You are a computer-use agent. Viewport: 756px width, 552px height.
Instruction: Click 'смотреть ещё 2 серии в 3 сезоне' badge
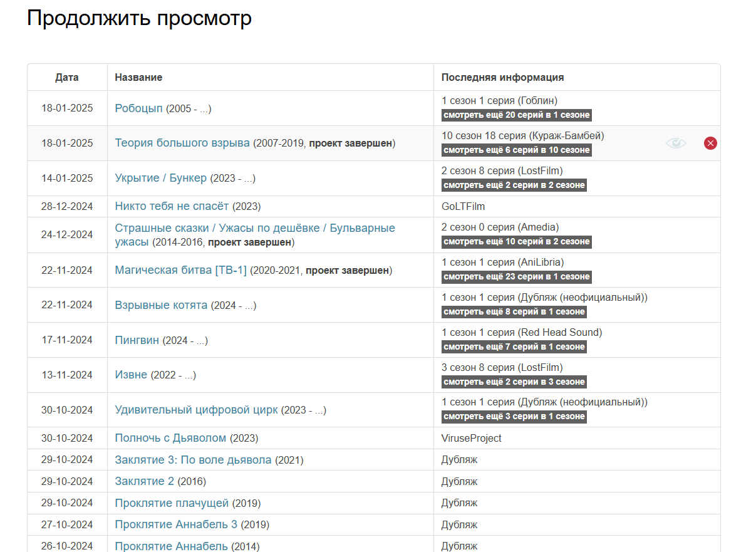pyautogui.click(x=514, y=382)
